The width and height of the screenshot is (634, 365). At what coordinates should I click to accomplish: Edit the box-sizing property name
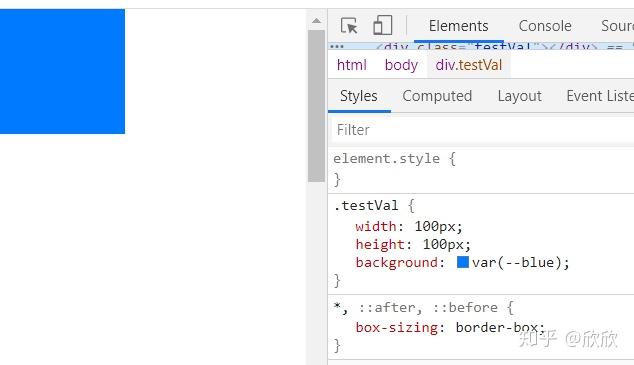(396, 327)
